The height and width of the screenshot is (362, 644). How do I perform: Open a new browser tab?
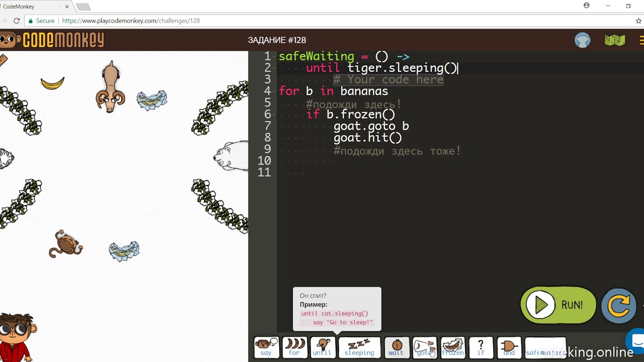pyautogui.click(x=83, y=7)
